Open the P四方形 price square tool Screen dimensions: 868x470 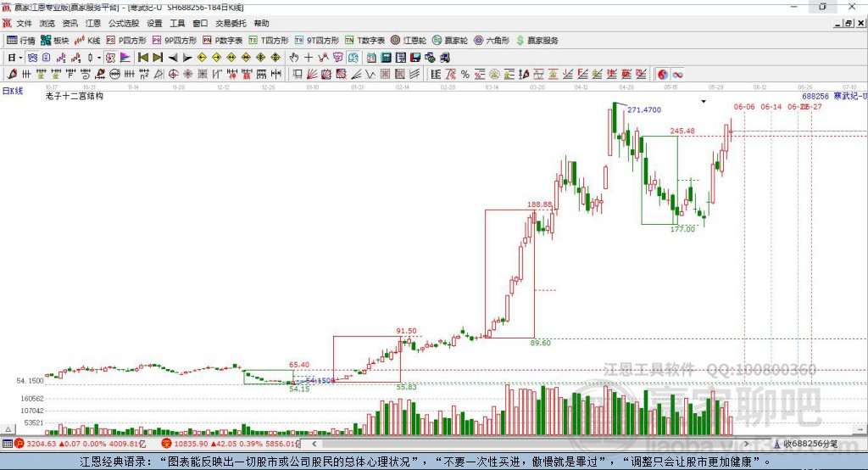click(x=126, y=41)
